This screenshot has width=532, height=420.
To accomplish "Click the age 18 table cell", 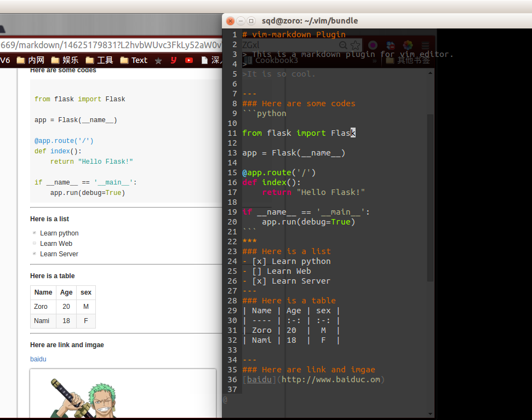I will (66, 321).
